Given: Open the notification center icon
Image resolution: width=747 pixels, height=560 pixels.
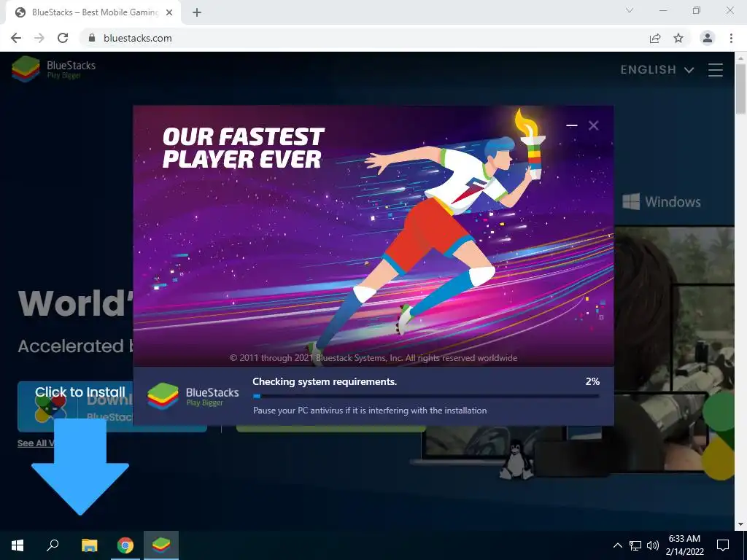Looking at the screenshot, I should [723, 545].
